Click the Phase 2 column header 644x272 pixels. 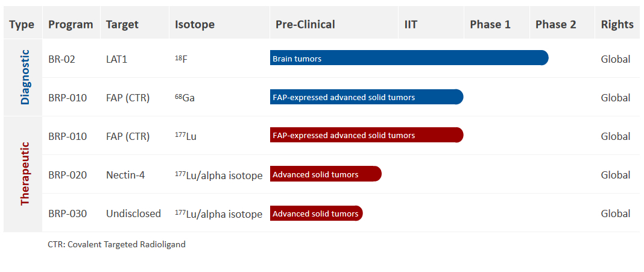[x=556, y=25]
